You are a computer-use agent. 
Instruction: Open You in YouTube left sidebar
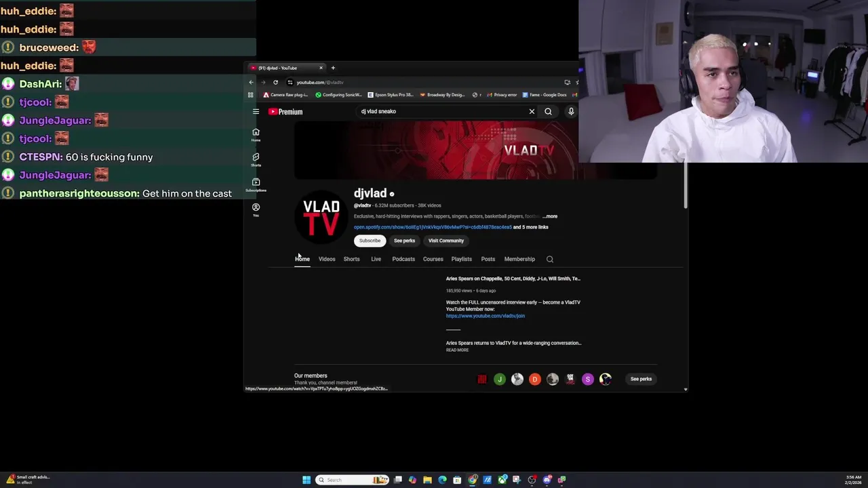click(x=256, y=209)
